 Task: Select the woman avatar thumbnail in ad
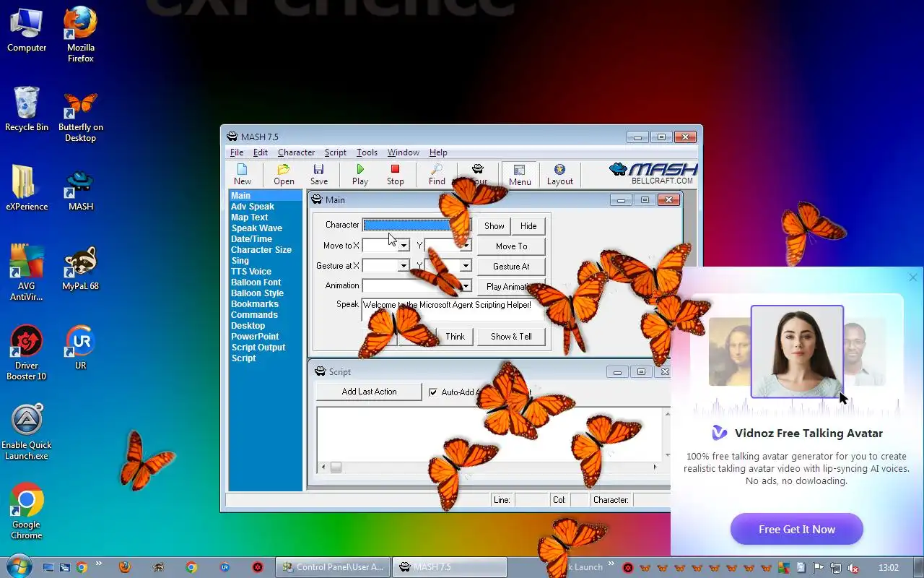tap(797, 352)
